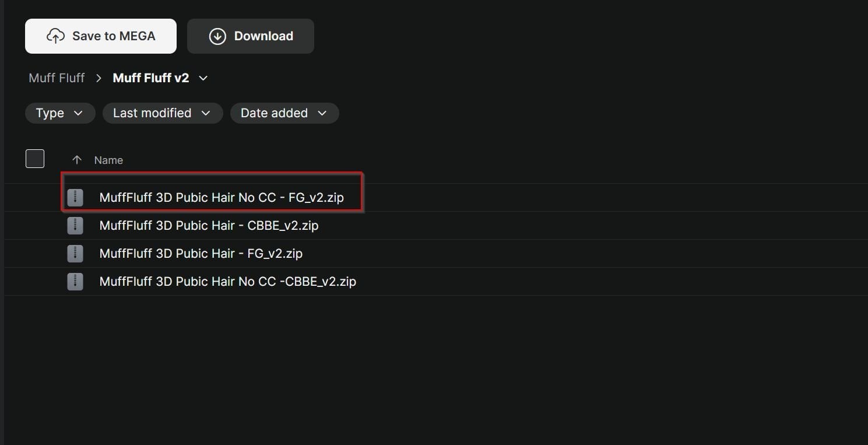The height and width of the screenshot is (445, 868).
Task: Open the Date added filter dropdown
Action: coord(284,113)
